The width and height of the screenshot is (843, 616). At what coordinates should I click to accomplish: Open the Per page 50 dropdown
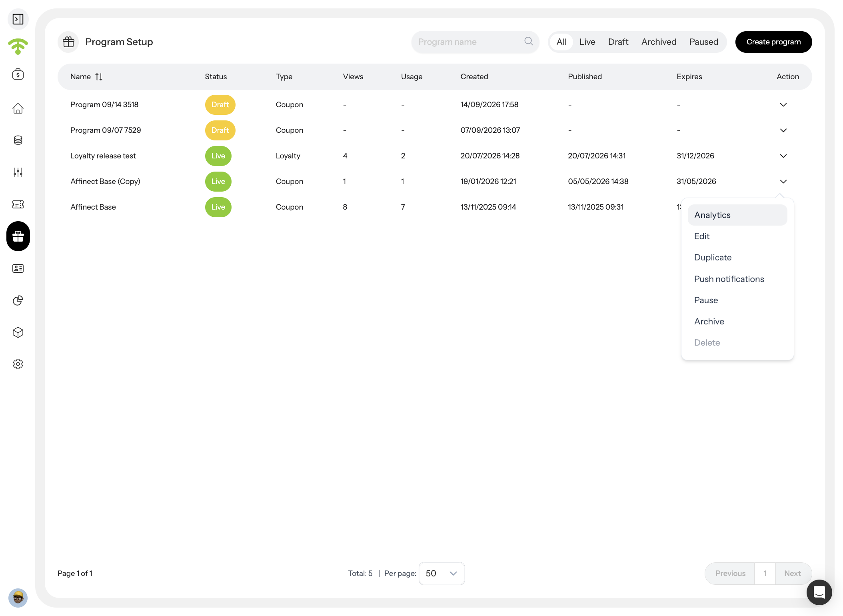pyautogui.click(x=441, y=573)
